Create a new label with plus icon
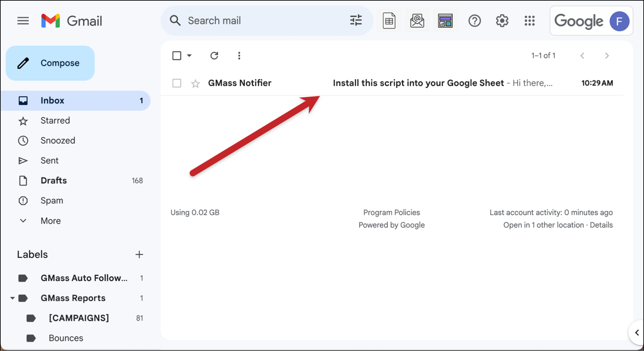Screen dimensions: 644x351 tap(139, 255)
